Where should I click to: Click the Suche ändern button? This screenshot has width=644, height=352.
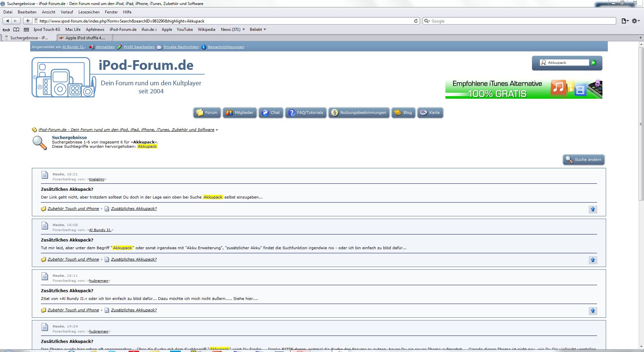[584, 160]
